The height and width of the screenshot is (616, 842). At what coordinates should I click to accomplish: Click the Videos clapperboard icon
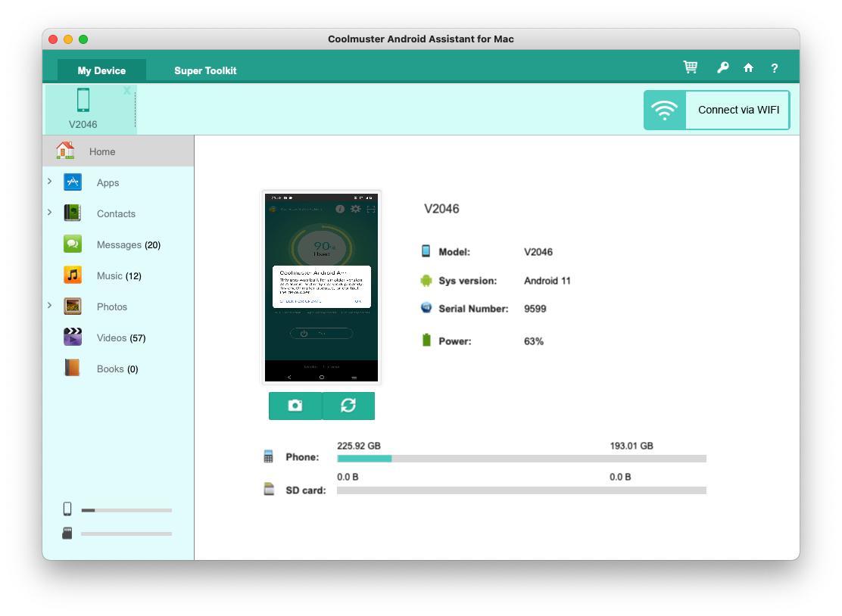coord(73,337)
